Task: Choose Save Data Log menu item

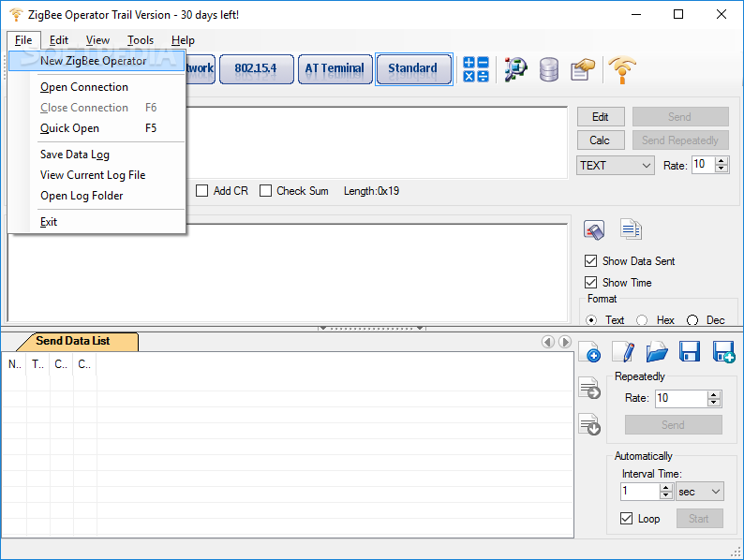Action: coord(97,155)
